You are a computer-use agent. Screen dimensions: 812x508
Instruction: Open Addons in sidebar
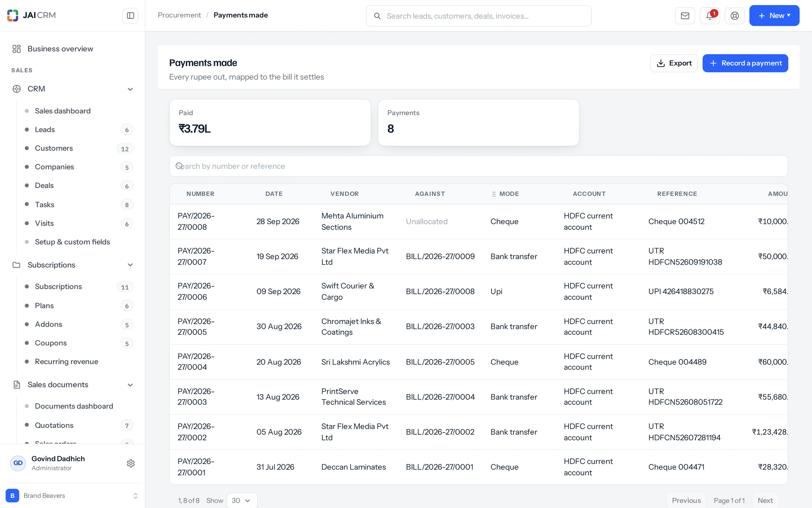(x=48, y=324)
